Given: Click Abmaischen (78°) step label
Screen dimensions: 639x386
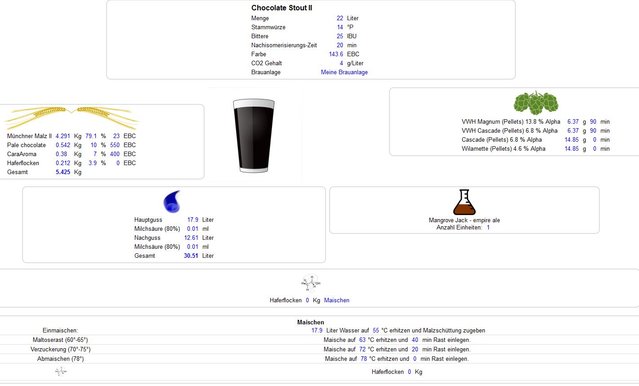Looking at the screenshot, I should [x=60, y=359].
